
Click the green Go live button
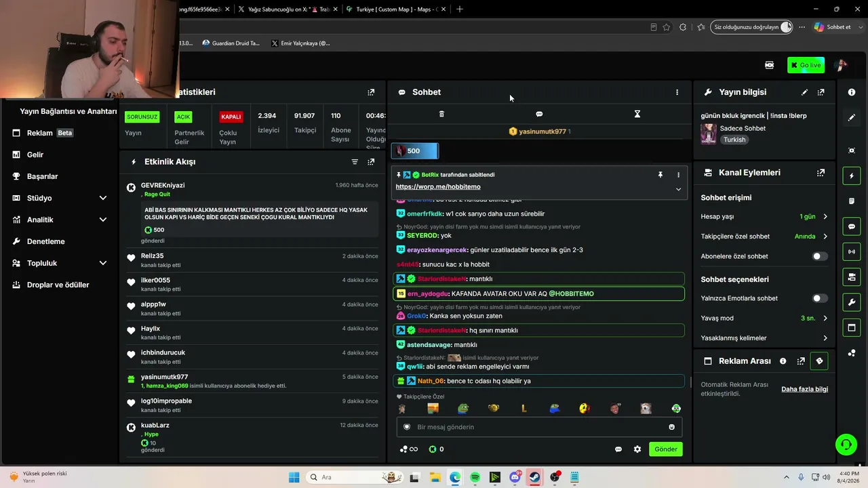[806, 65]
